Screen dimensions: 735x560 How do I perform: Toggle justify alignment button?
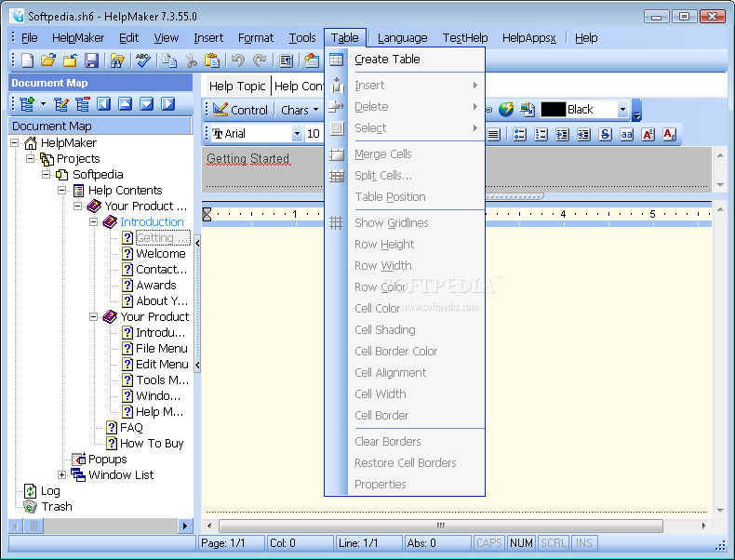pos(493,135)
